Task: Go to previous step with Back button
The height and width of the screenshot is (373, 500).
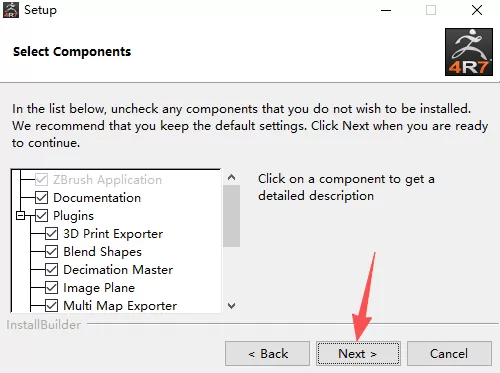Action: (267, 353)
